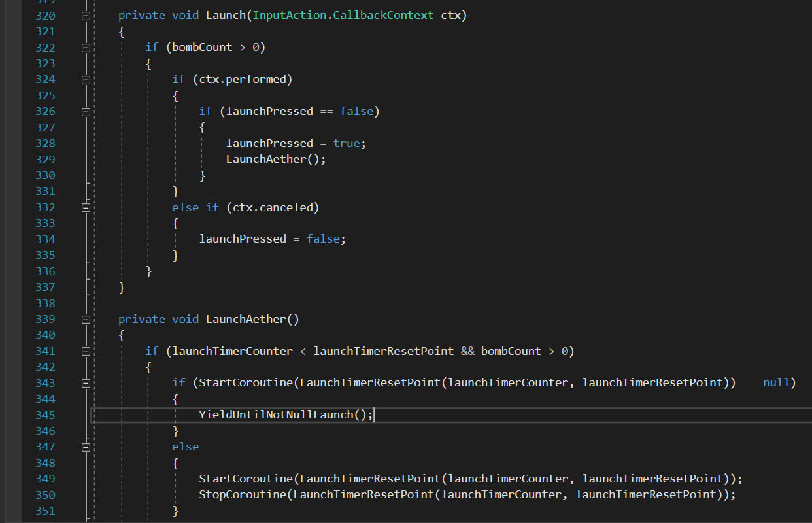This screenshot has height=523, width=812.
Task: Fold the else block at line 347
Action: (x=86, y=447)
